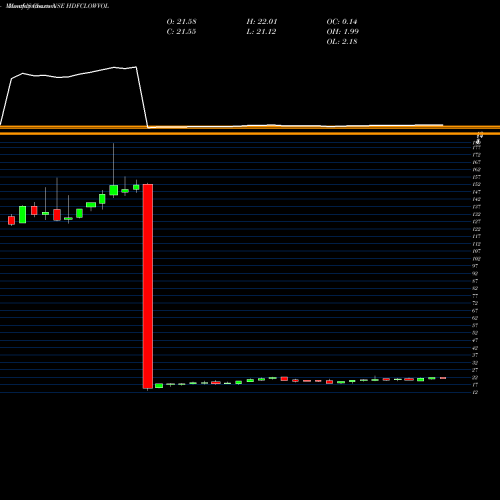Click the '97' price axis label
This screenshot has height=500, width=500.
475,266
